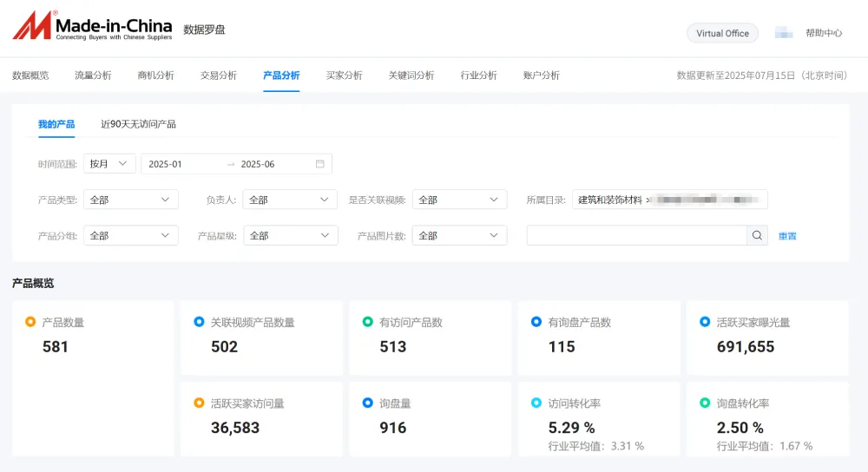Toggle the 活跃买家曝光量 metric indicator
The height and width of the screenshot is (472, 868).
click(x=705, y=322)
